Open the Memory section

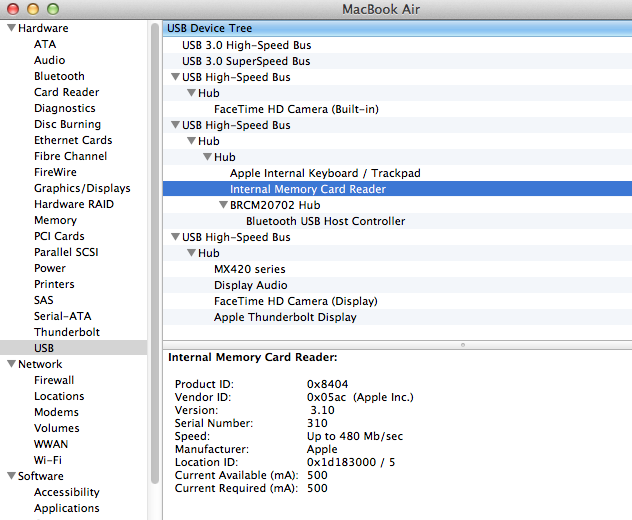55,220
